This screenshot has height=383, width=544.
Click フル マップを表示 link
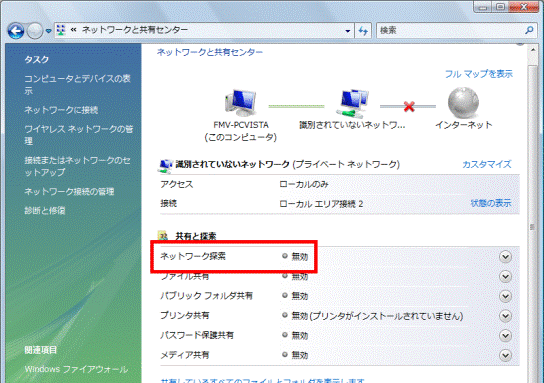tap(479, 74)
